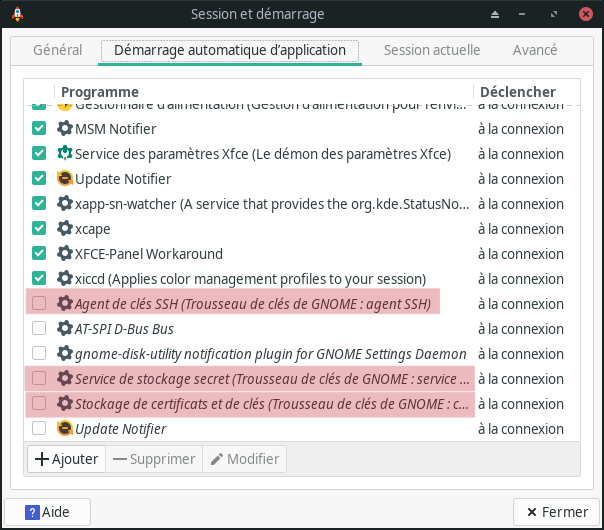The height and width of the screenshot is (530, 604).
Task: Select the xcape row text
Action: click(92, 229)
